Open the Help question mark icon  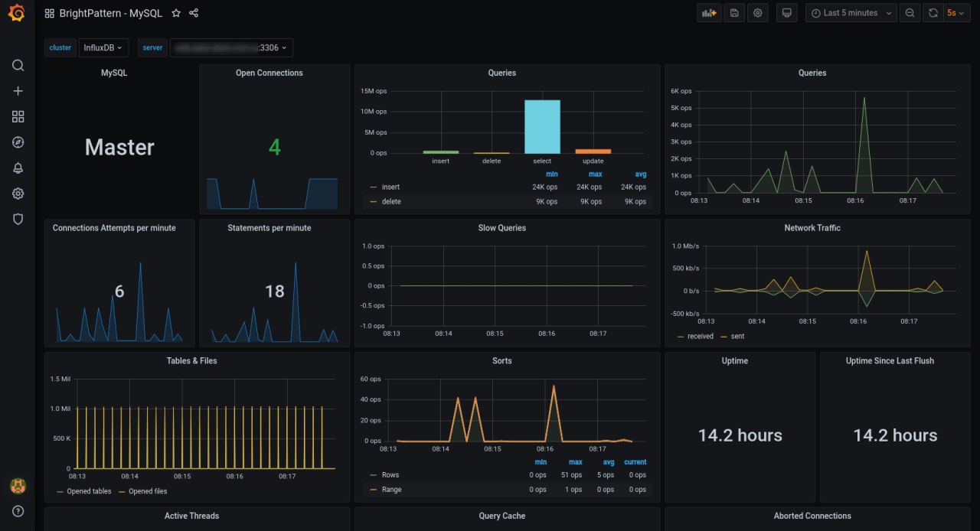[x=18, y=511]
